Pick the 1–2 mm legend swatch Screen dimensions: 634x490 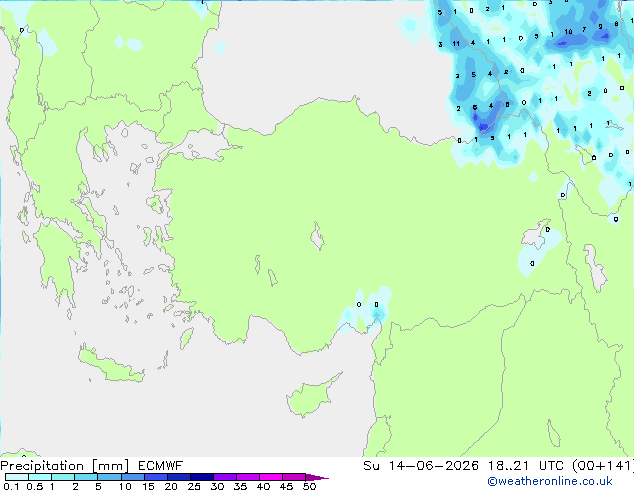63,477
